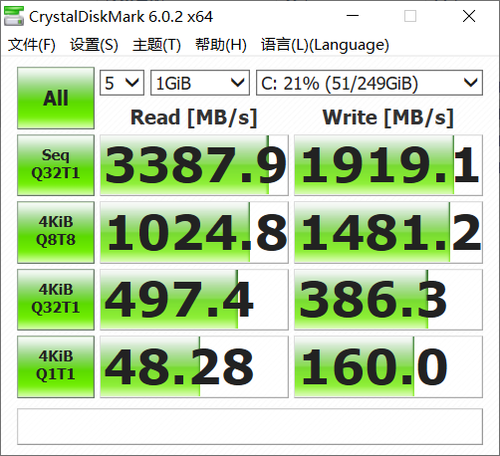Start the Seq Q32T1 test

pyautogui.click(x=56, y=165)
